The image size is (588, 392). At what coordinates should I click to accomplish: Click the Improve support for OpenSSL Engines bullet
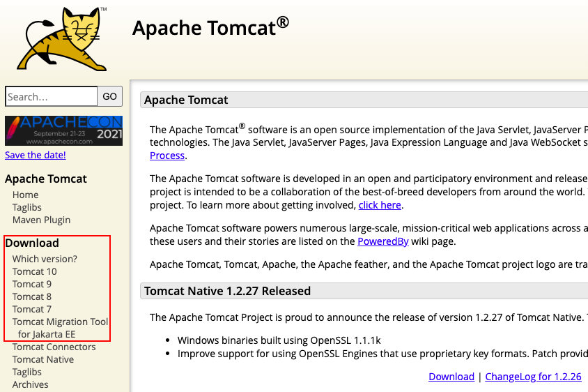point(382,354)
